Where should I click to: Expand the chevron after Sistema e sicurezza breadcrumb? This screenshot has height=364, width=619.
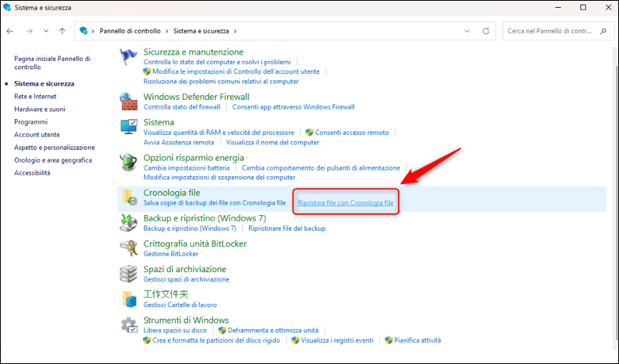236,31
